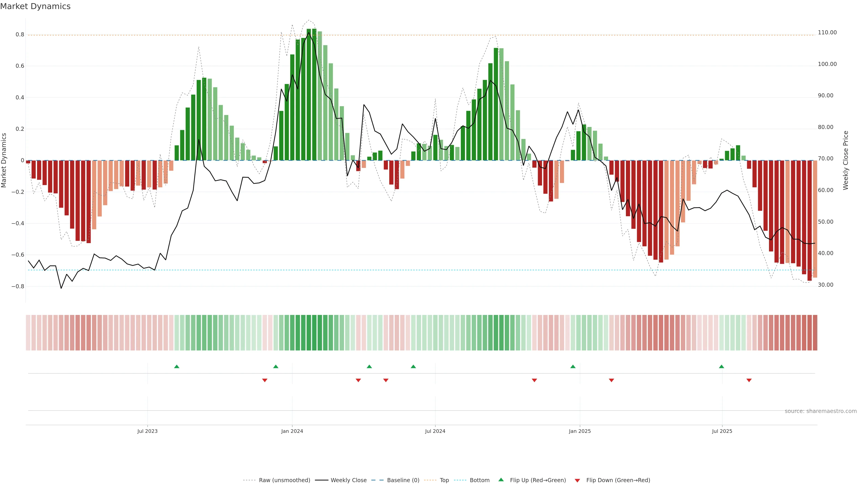Click the last green flip-up marker near Jul 2025

click(x=722, y=366)
